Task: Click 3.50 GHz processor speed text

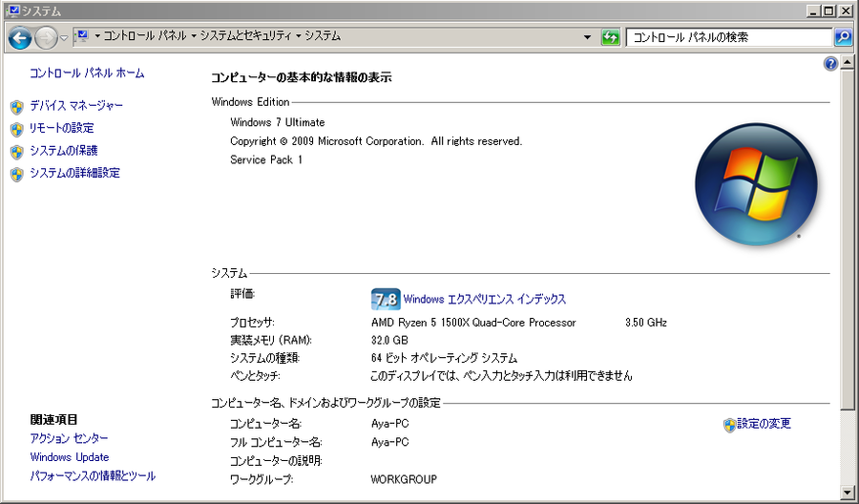Action: tap(646, 323)
